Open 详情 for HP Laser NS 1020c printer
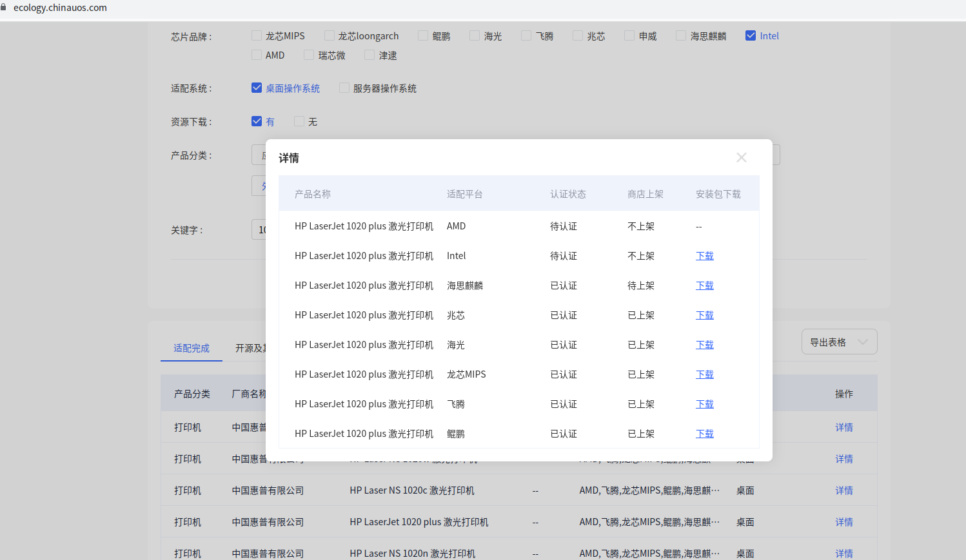The image size is (966, 560). coord(843,490)
